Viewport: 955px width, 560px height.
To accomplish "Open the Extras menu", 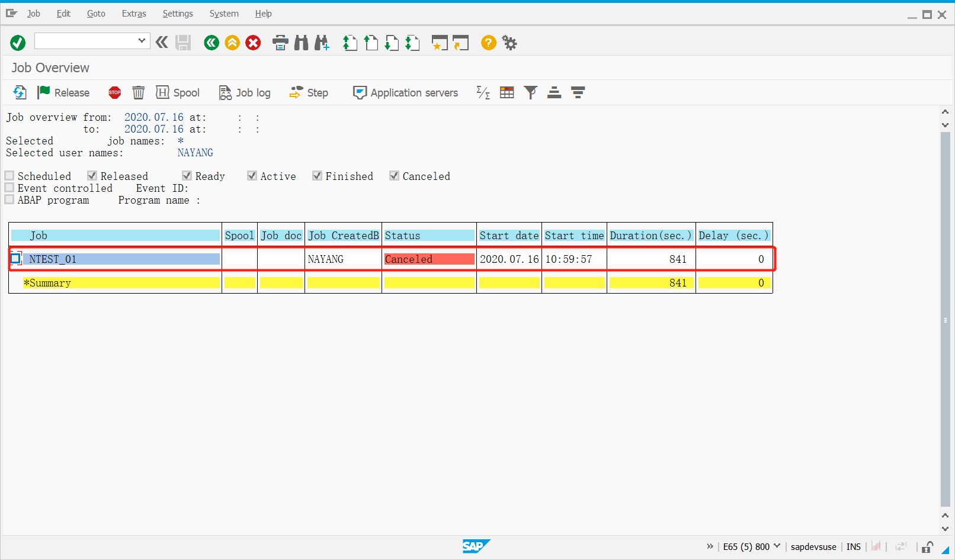I will pos(133,13).
